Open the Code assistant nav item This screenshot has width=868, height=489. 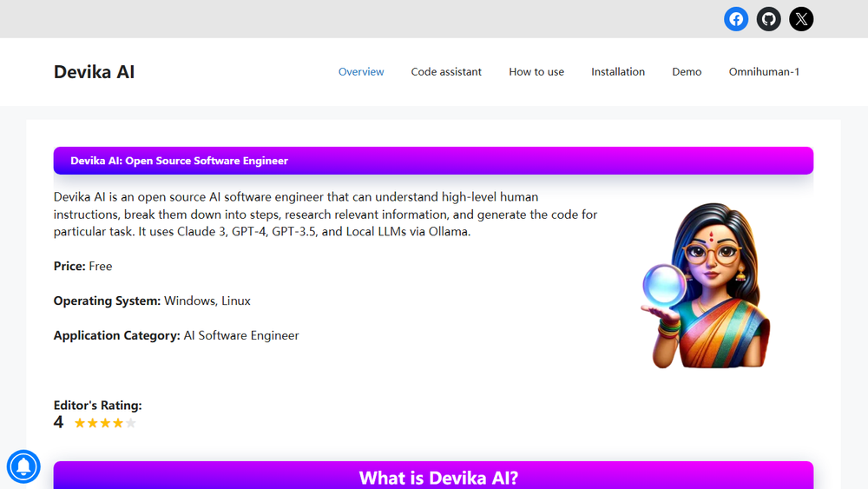pyautogui.click(x=446, y=72)
